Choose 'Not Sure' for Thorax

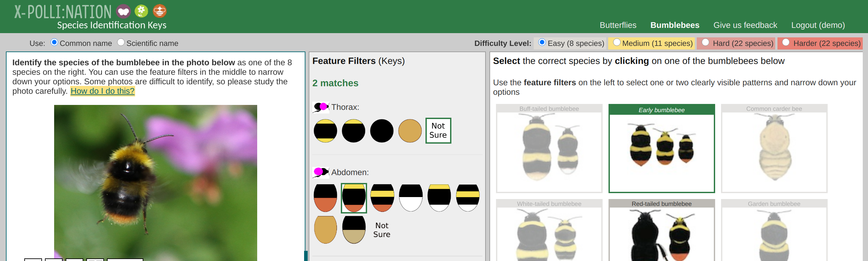pyautogui.click(x=438, y=131)
